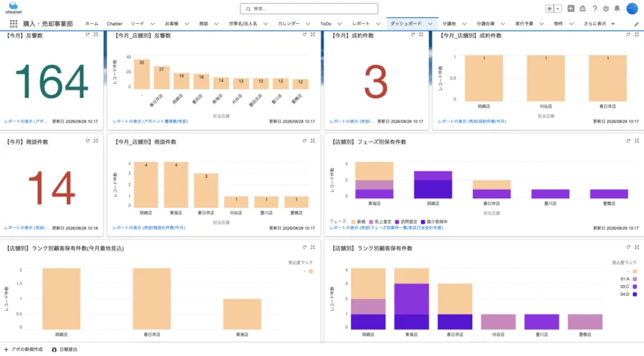Open the 分譲在庫 tab dropdown chevron
Image resolution: width=644 pixels, height=356 pixels.
(503, 24)
